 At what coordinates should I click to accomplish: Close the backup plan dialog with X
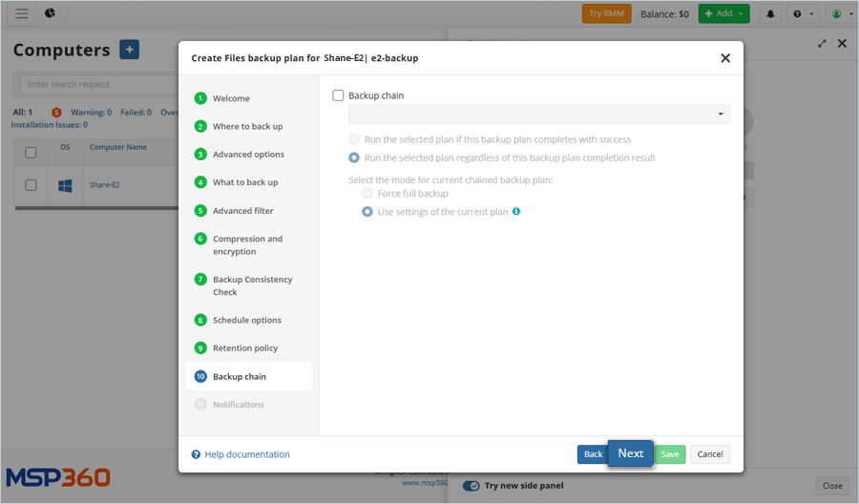point(725,58)
